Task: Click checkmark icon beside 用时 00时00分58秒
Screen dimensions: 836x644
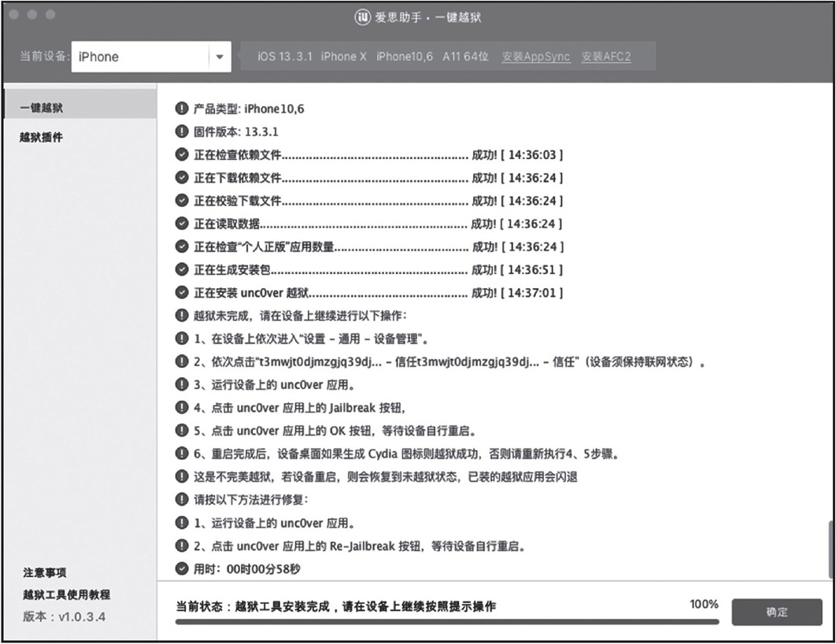Action: [182, 568]
